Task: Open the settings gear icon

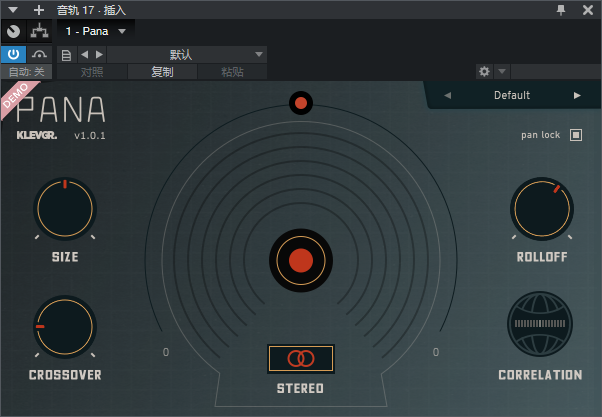Action: coord(485,71)
